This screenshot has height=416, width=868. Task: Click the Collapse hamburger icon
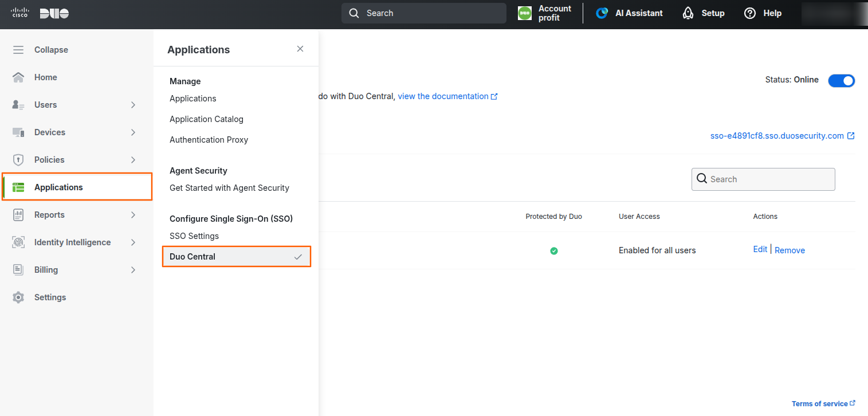coord(18,50)
